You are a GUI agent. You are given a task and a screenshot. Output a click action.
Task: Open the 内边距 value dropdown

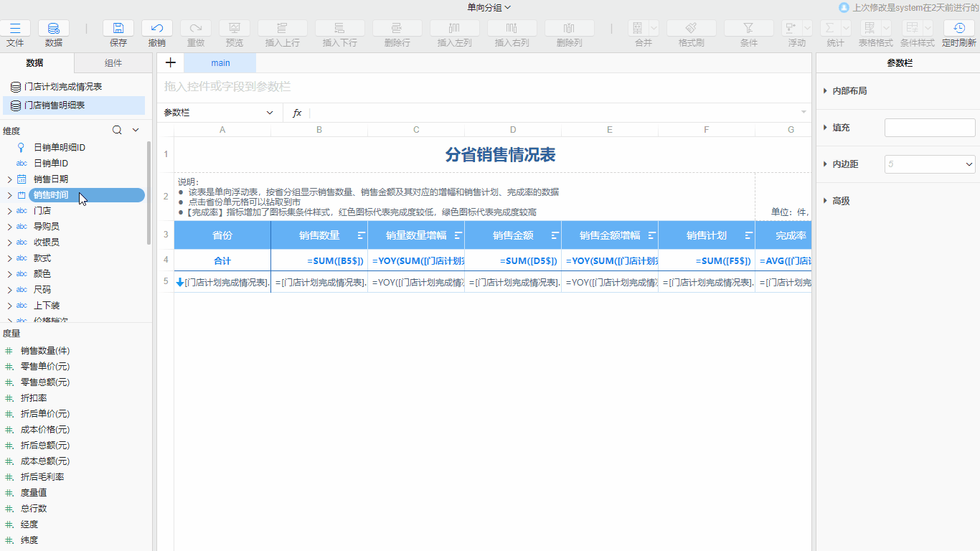(970, 164)
